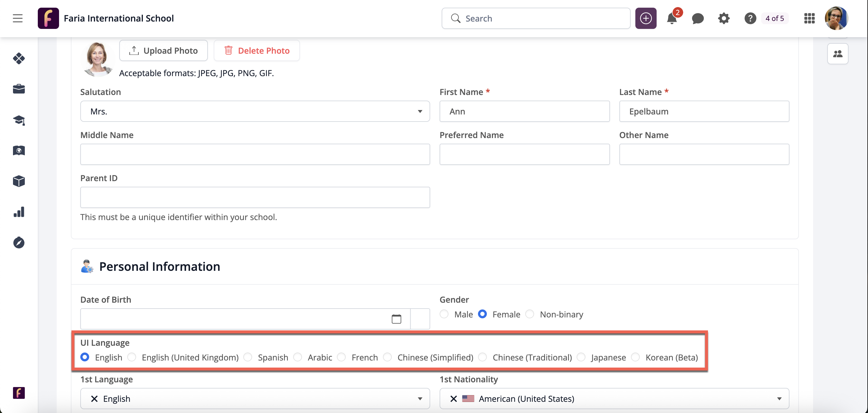Click the Upload Photo button
Screen dimensions: 868x413
[x=164, y=50]
